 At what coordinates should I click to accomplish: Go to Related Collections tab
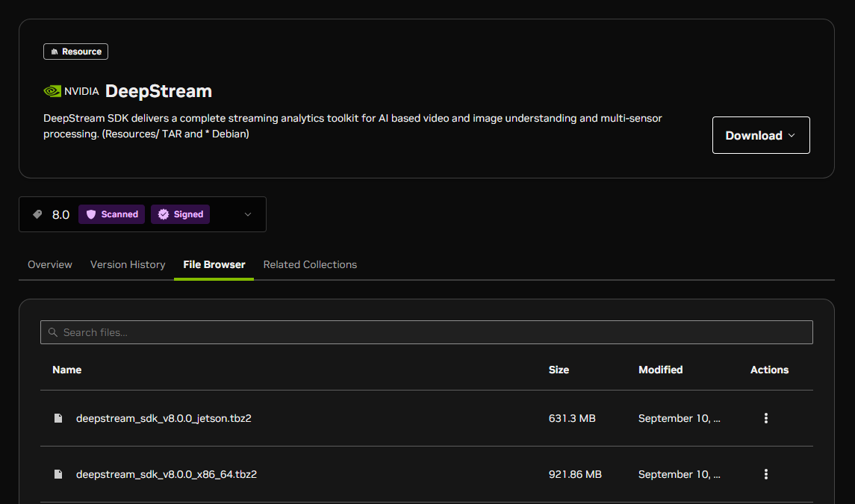(x=310, y=264)
